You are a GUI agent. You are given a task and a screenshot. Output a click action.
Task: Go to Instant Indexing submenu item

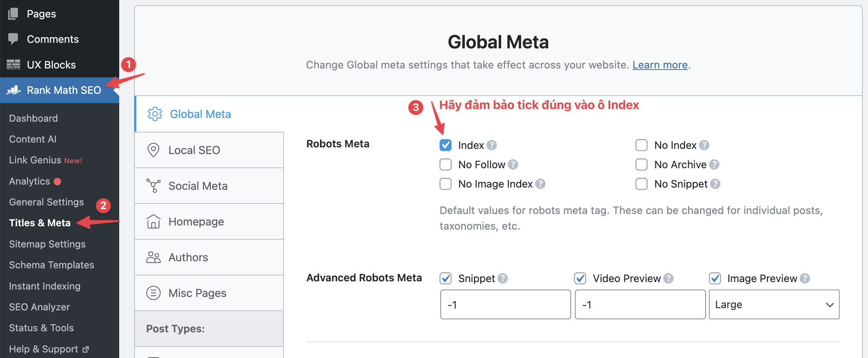point(45,286)
